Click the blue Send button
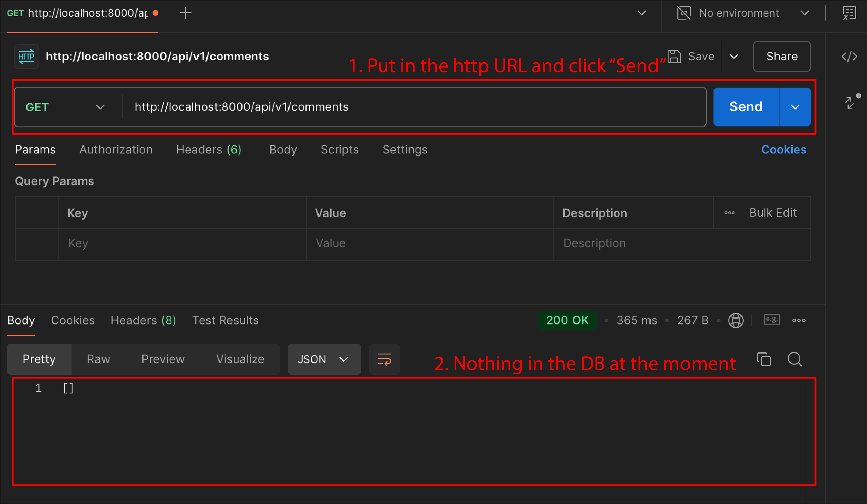Viewport: 867px width, 504px height. click(x=746, y=107)
